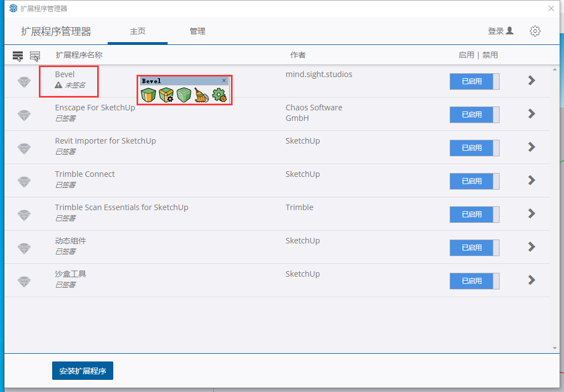Image resolution: width=564 pixels, height=392 pixels.
Task: Toggle the 已启用 switch for Bevel
Action: point(475,82)
